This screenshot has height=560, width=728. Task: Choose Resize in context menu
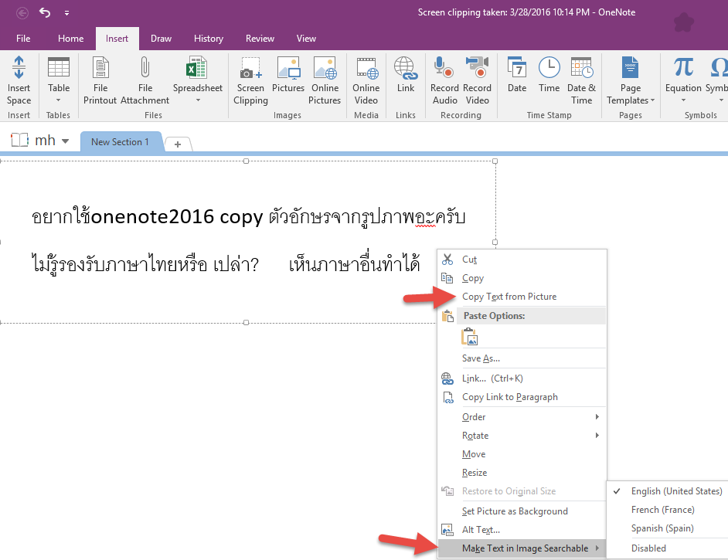522,472
